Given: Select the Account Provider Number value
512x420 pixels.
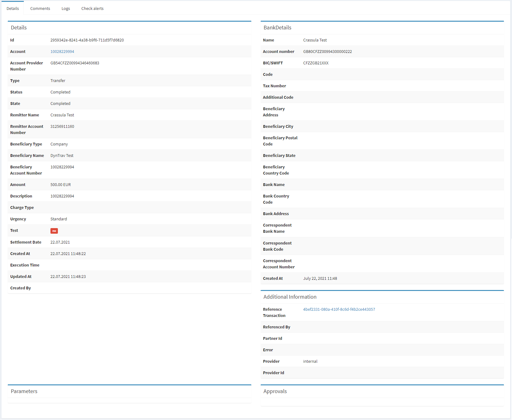Looking at the screenshot, I should pos(75,63).
